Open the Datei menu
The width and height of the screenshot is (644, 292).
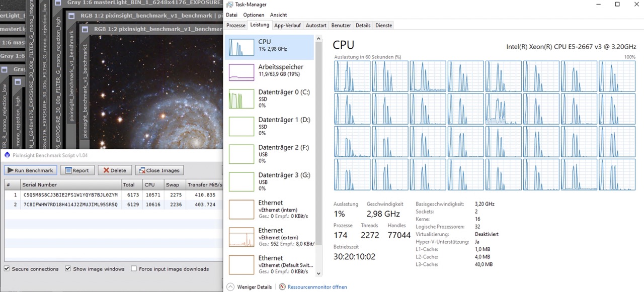(x=231, y=15)
